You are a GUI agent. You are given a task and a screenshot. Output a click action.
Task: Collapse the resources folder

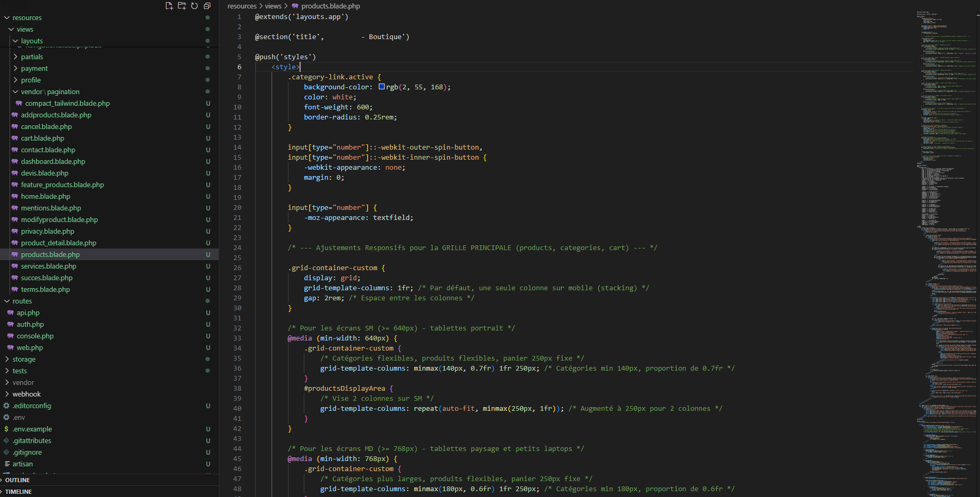coord(109,17)
